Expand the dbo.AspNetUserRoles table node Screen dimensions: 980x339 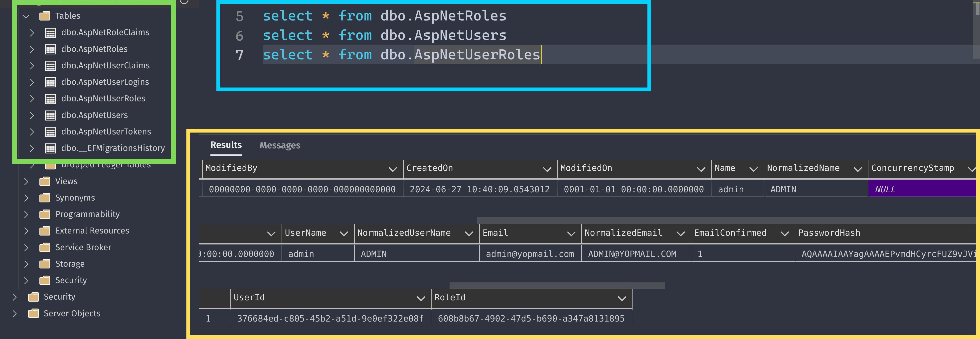(x=32, y=99)
